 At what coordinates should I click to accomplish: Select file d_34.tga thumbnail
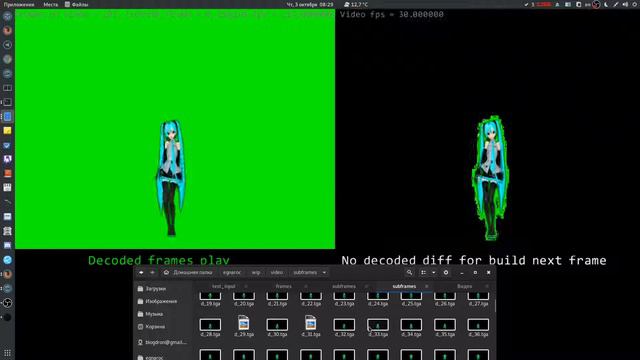point(411,325)
